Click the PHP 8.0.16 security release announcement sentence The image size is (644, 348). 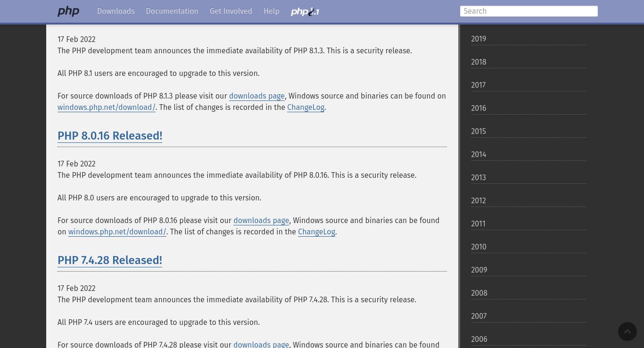tap(237, 175)
